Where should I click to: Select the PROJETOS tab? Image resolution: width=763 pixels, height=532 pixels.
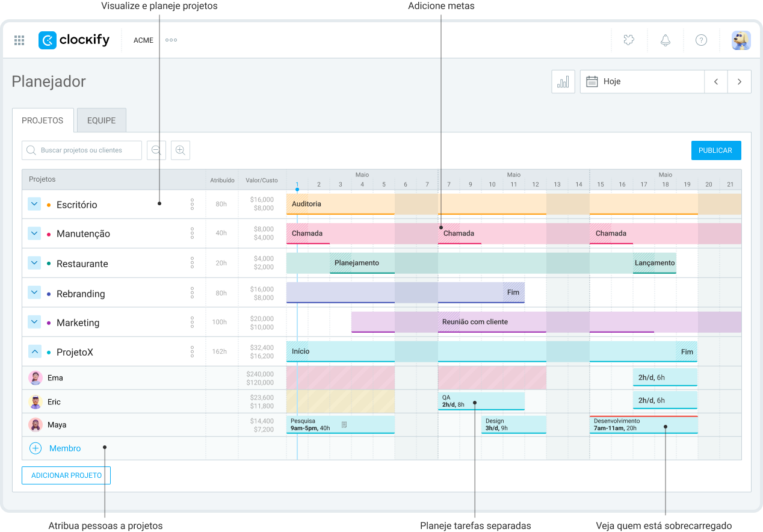(x=43, y=120)
